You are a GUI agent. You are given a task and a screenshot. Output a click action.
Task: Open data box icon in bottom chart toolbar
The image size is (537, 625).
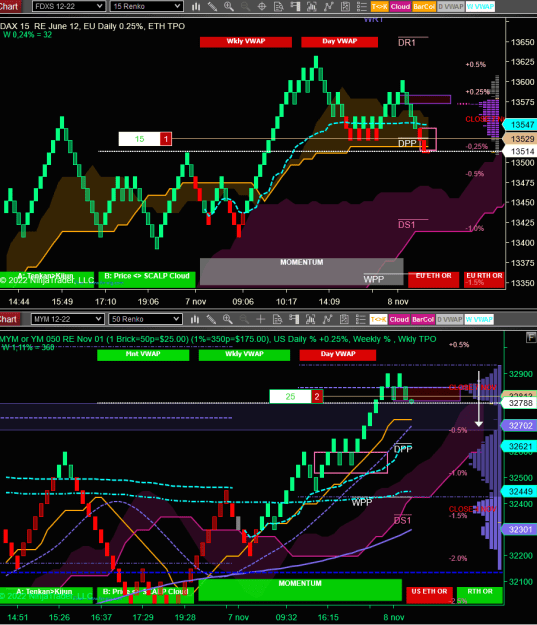277,319
